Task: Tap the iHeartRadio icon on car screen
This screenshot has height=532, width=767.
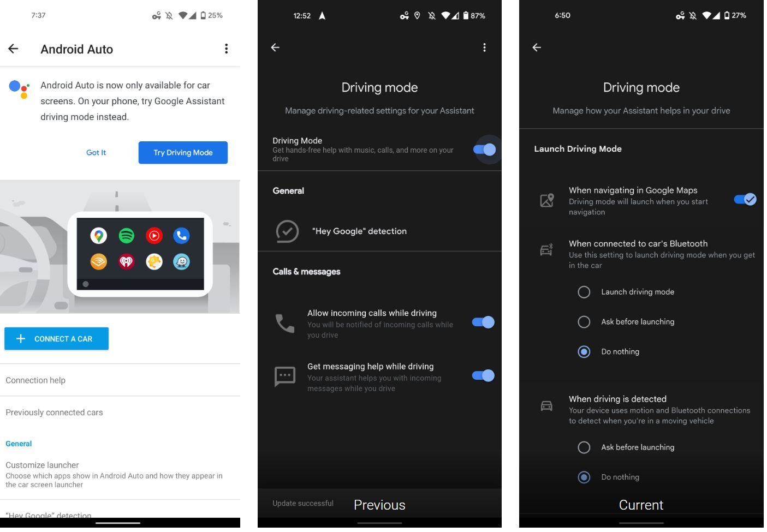Action: pyautogui.click(x=127, y=262)
